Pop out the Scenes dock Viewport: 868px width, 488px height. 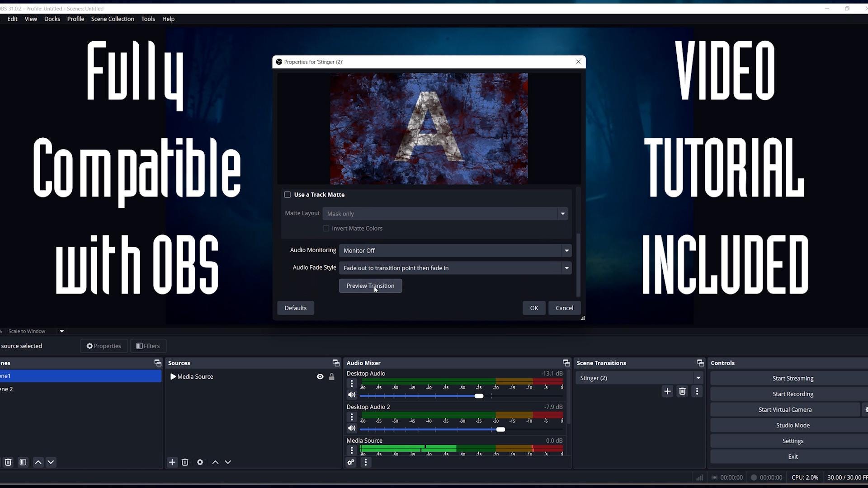pyautogui.click(x=158, y=363)
